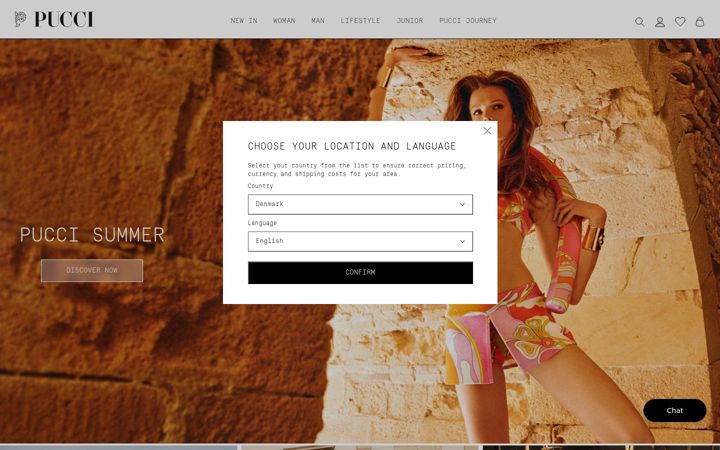This screenshot has height=450, width=720.
Task: Click the Discover Now button
Action: (x=92, y=270)
